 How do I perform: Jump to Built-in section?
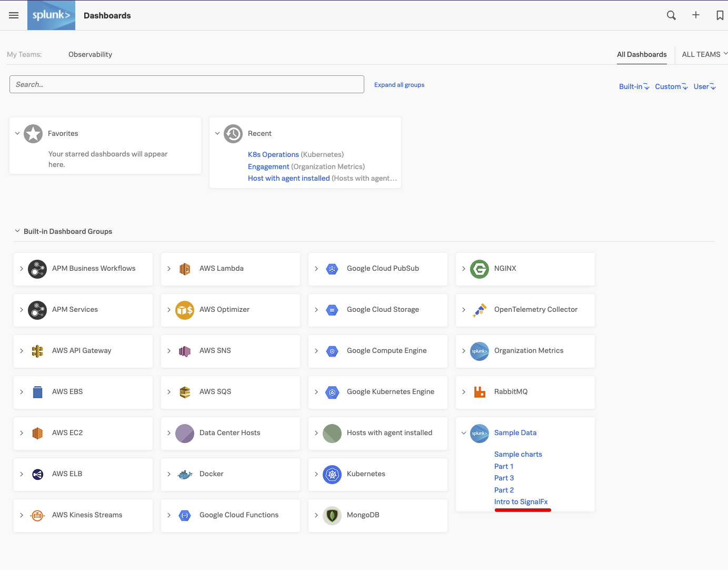tap(634, 86)
